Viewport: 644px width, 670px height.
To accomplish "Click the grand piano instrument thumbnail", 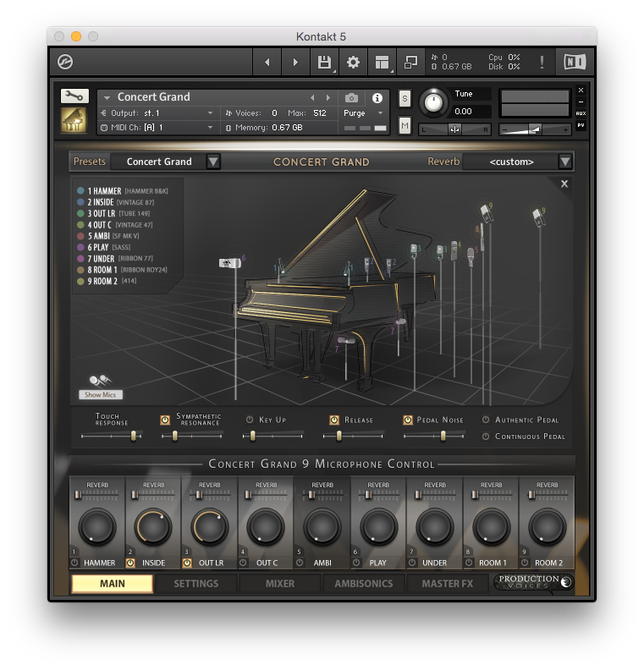I will [x=74, y=120].
